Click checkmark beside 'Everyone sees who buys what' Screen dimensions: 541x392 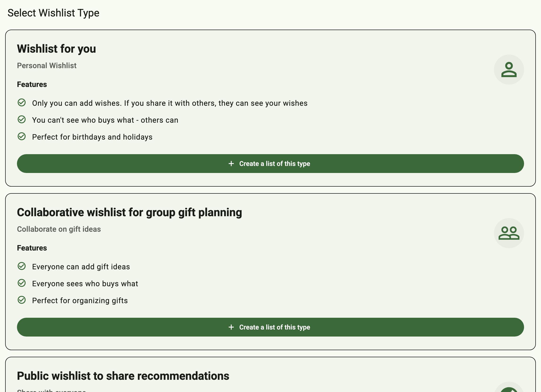point(22,283)
